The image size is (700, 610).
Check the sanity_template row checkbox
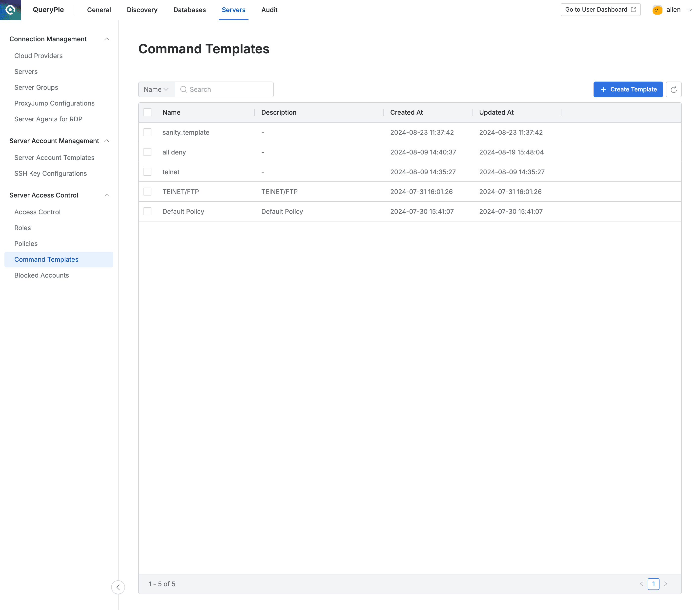click(147, 132)
